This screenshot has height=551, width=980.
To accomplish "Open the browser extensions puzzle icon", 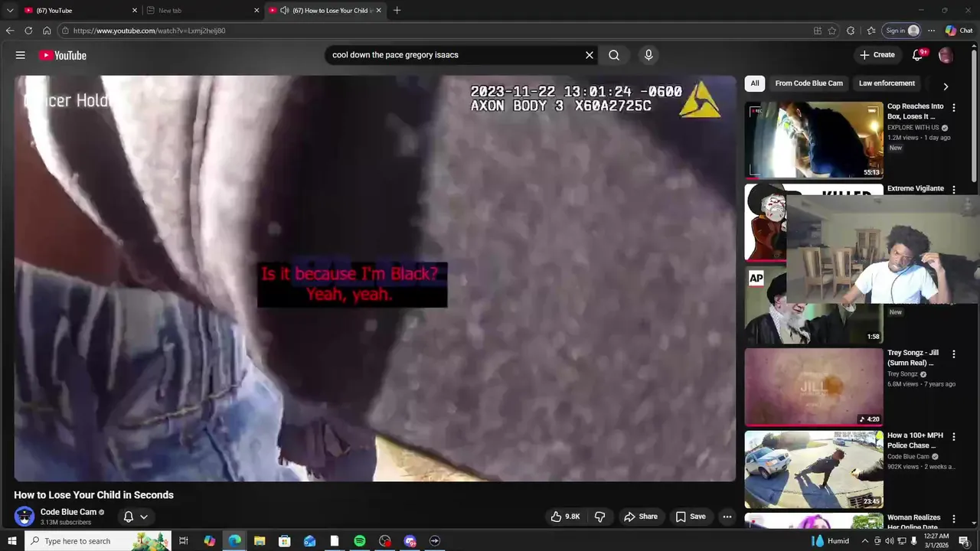I will [x=851, y=31].
